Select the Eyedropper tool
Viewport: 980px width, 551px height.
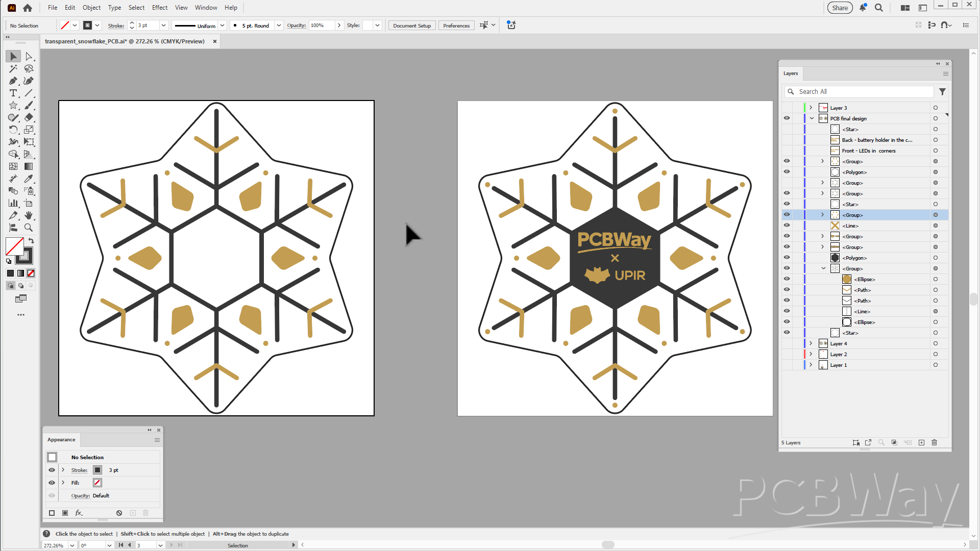tap(29, 179)
